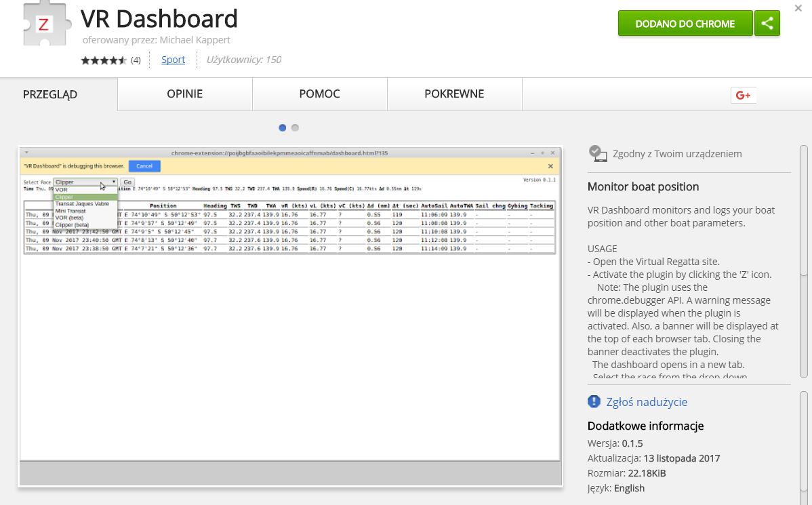
Task: Click the Dodatkowe informacje heading
Action: [645, 426]
